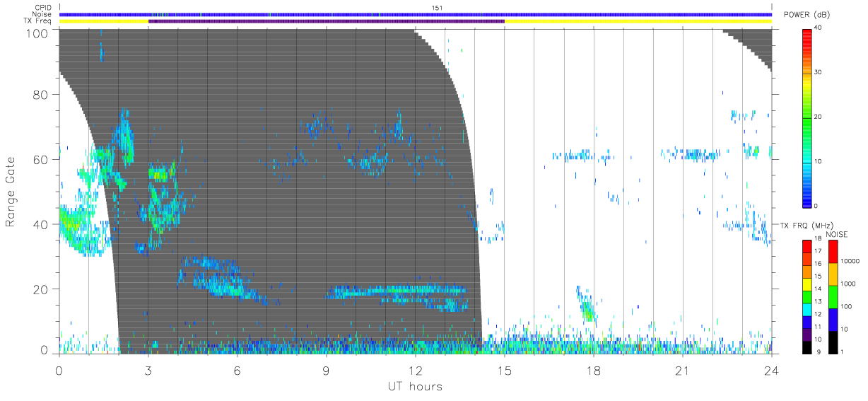Click the 9 tick on UT hours axis
This screenshot has height=401, width=868.
[327, 371]
